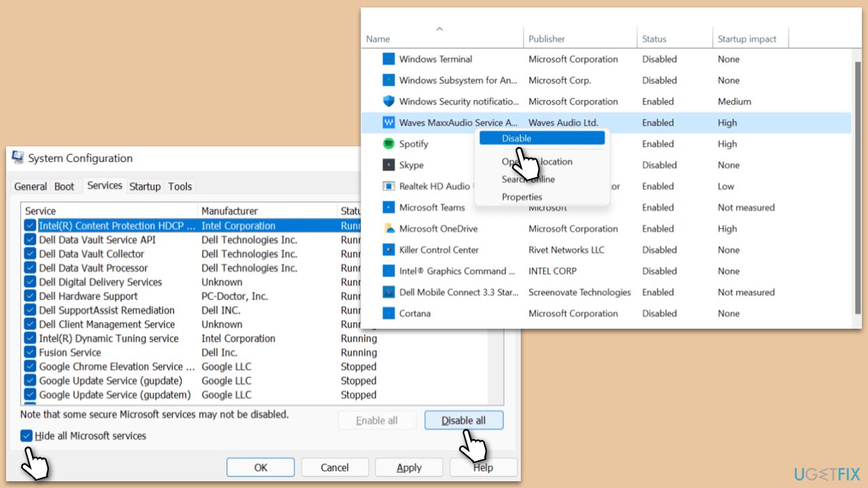Click the Disable all button
Viewport: 868px width, 488px height.
coord(464,420)
